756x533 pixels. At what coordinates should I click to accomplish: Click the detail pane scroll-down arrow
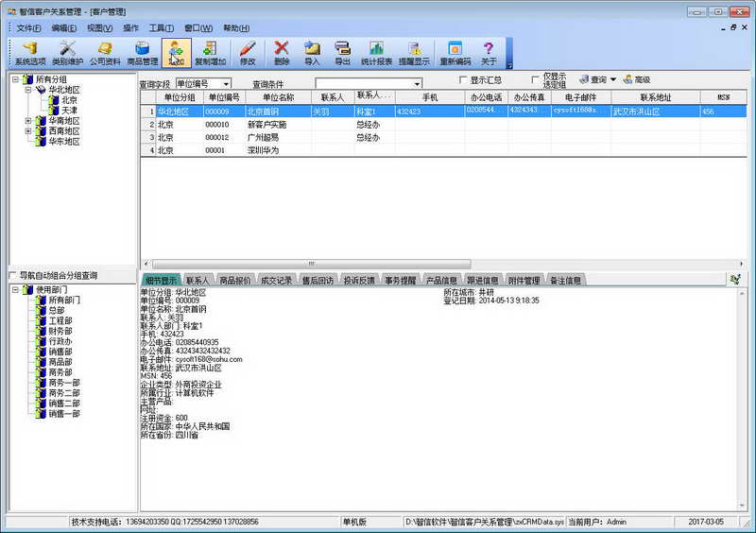pos(742,506)
